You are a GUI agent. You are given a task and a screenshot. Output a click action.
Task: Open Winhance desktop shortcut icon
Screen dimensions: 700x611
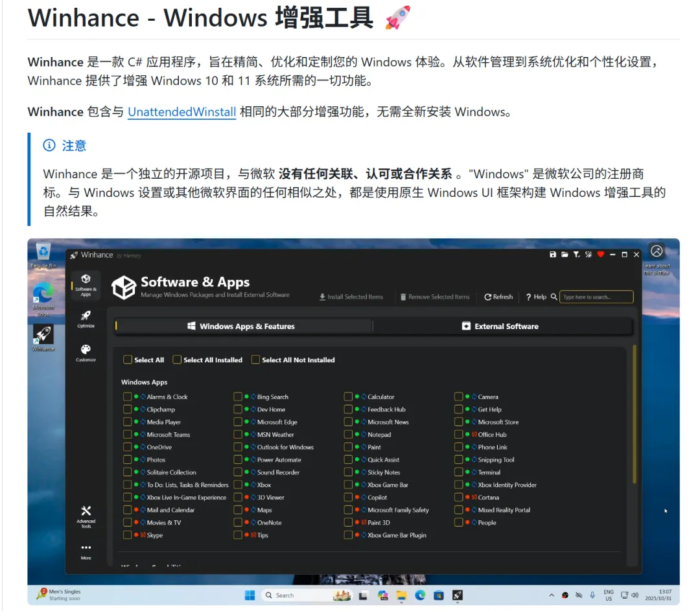(x=43, y=338)
